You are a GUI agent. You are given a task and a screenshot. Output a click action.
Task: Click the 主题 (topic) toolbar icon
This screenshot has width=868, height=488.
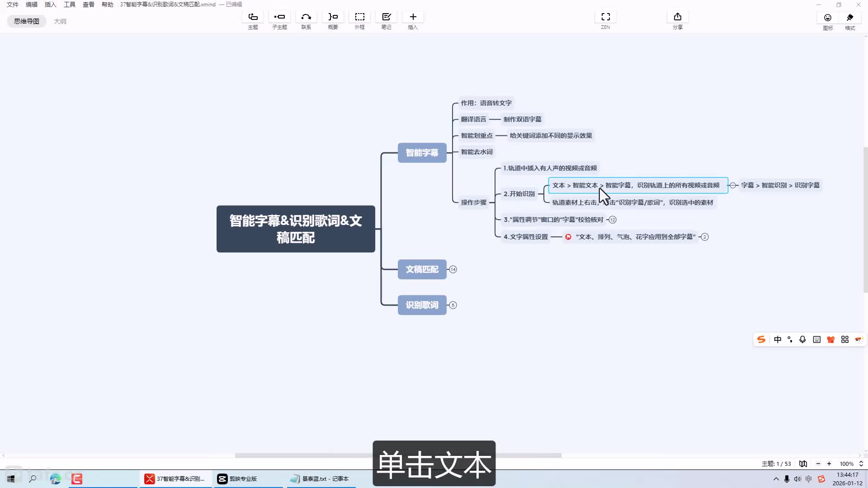click(253, 17)
